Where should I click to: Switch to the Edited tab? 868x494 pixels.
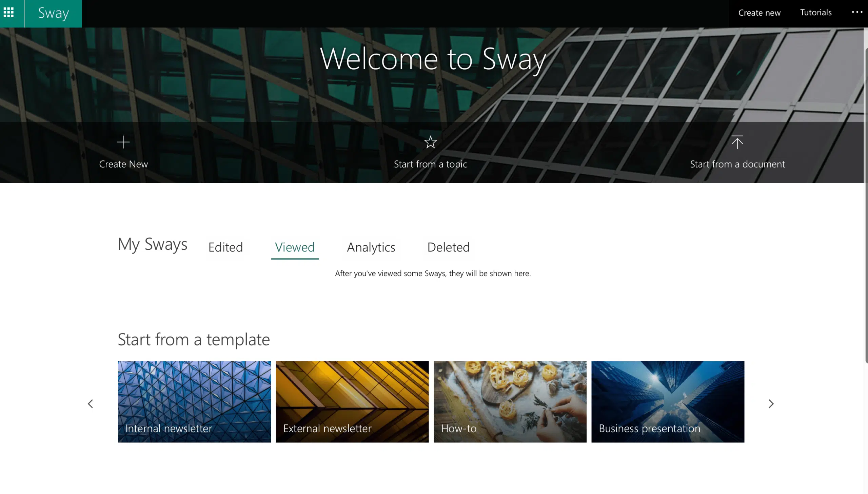(x=225, y=247)
